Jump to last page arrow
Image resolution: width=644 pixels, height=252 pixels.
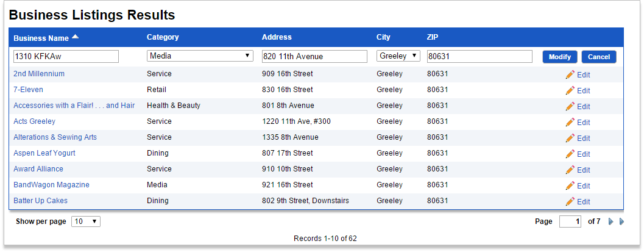[x=621, y=221]
